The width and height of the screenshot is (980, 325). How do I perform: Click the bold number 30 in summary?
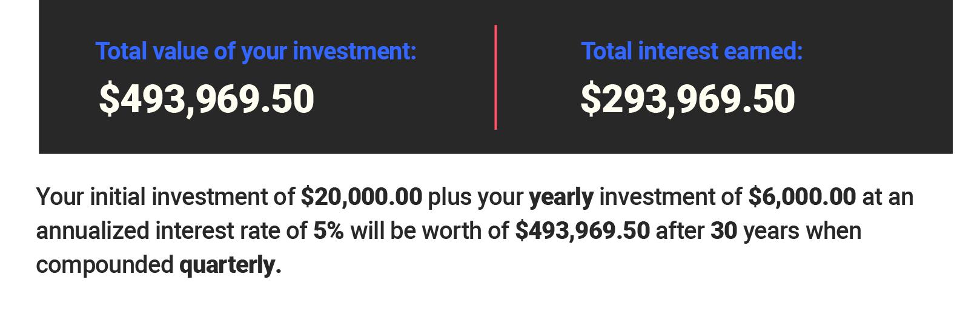tap(724, 231)
